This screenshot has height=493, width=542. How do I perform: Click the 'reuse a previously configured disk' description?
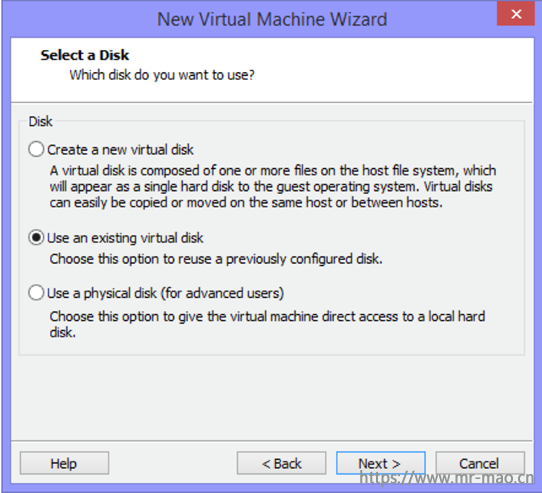coord(216,259)
